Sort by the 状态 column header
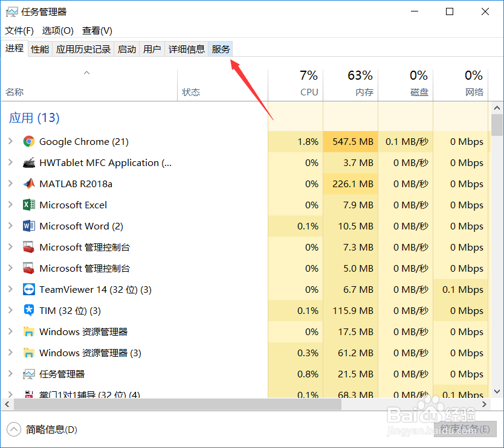 tap(223, 85)
